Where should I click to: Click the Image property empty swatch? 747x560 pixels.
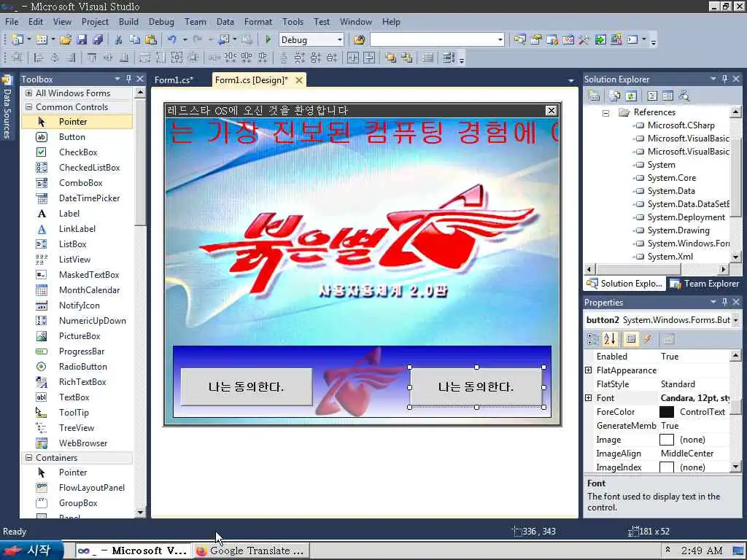[667, 440]
